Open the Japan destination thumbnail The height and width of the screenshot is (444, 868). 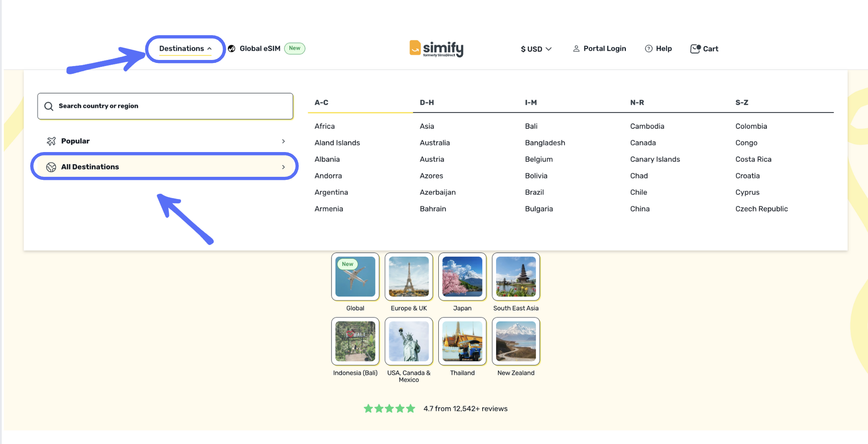click(x=462, y=277)
